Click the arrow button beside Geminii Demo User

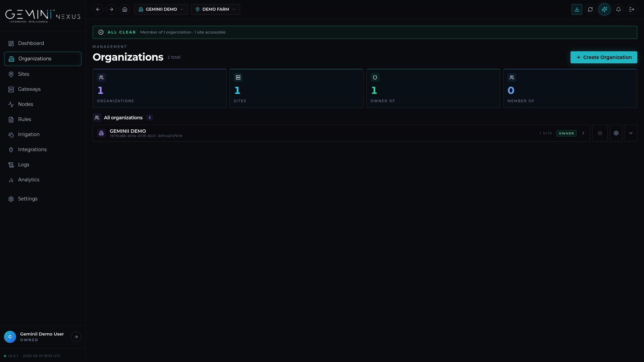(76, 337)
